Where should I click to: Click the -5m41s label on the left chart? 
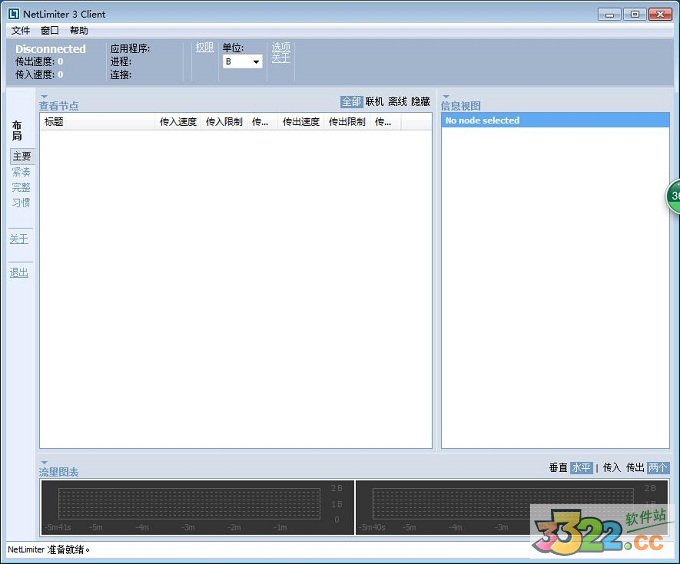pos(58,527)
